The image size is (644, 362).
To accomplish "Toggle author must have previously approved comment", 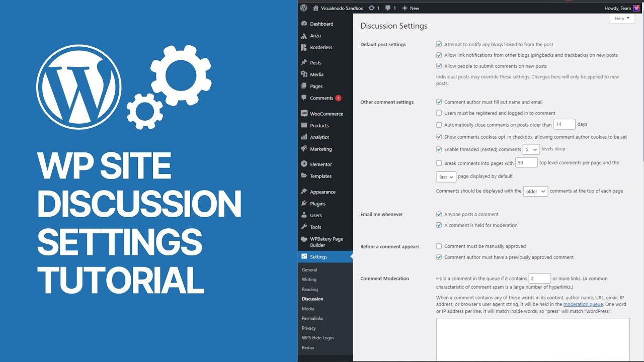I will click(x=439, y=257).
